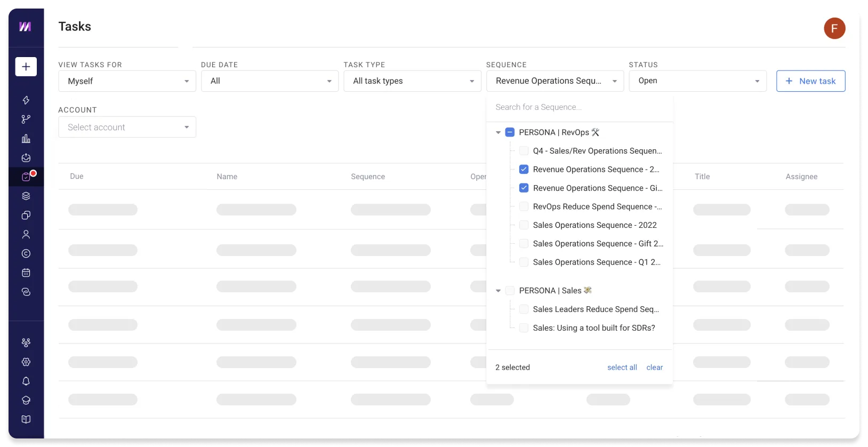Open the bar chart reports icon
This screenshot has width=868, height=447.
(x=26, y=139)
